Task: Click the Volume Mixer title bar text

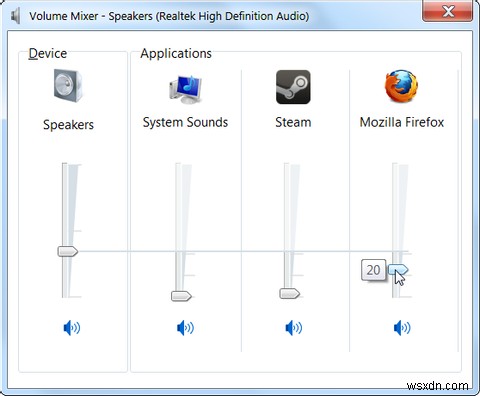Action: 169,16
